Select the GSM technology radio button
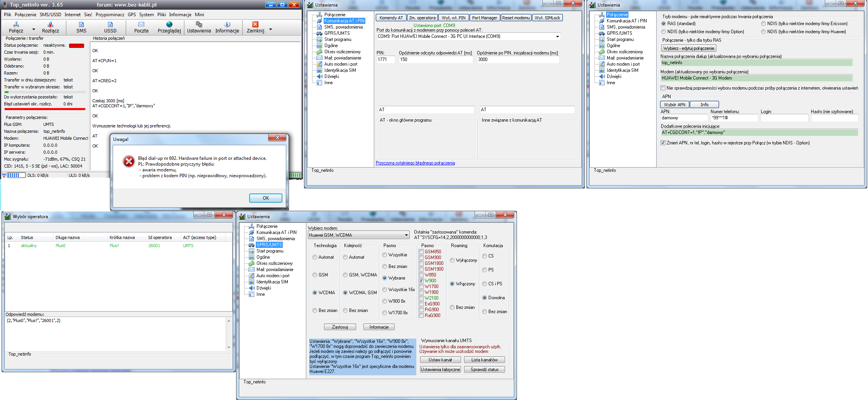 click(x=315, y=275)
